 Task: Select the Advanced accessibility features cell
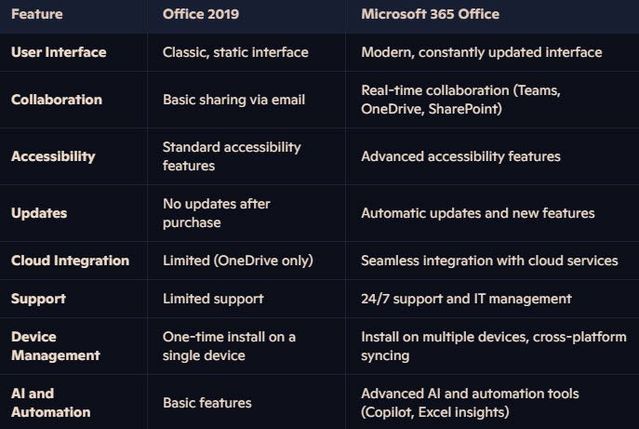461,156
